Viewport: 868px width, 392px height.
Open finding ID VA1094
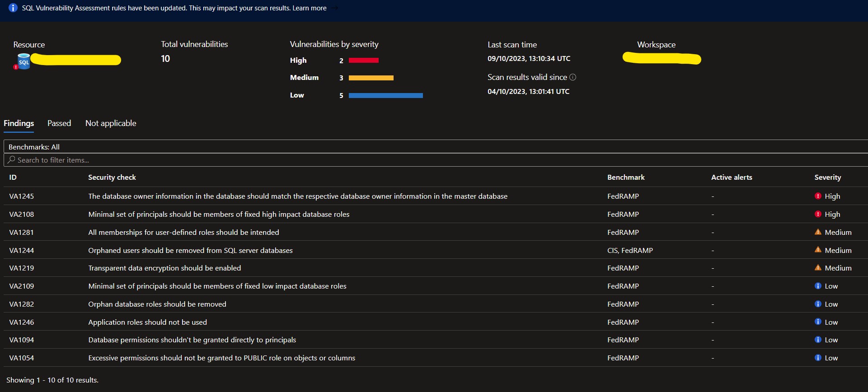pos(22,340)
